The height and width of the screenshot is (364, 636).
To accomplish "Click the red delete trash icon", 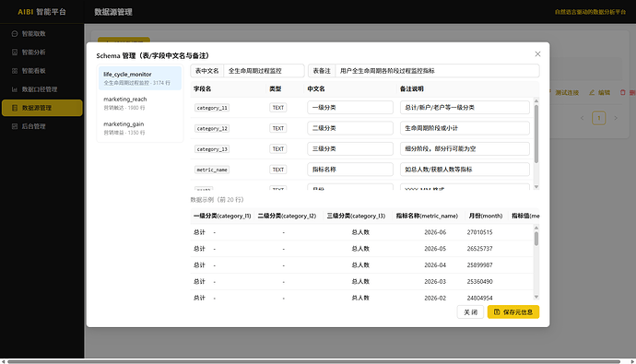I will point(622,93).
